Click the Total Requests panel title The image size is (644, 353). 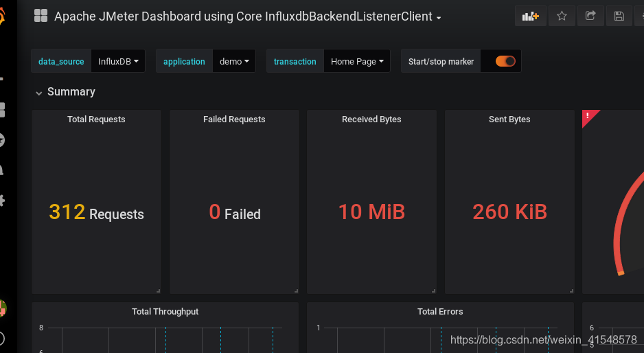96,119
